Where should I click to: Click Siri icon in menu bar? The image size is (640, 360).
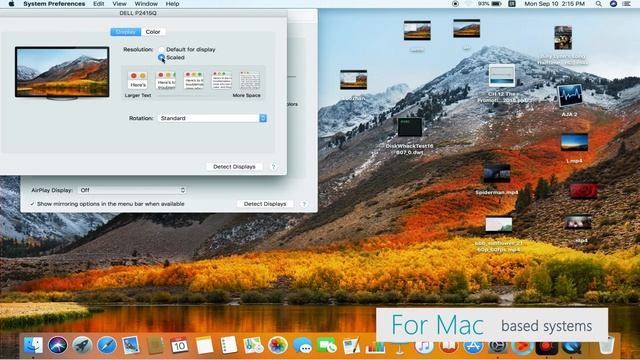click(613, 4)
